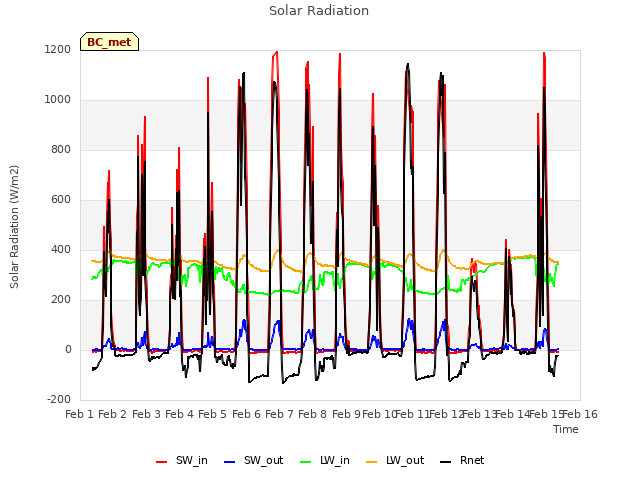Image resolution: width=640 pixels, height=480 pixels.
Task: Click the 1000 y-axis tick label
Action: tap(58, 100)
